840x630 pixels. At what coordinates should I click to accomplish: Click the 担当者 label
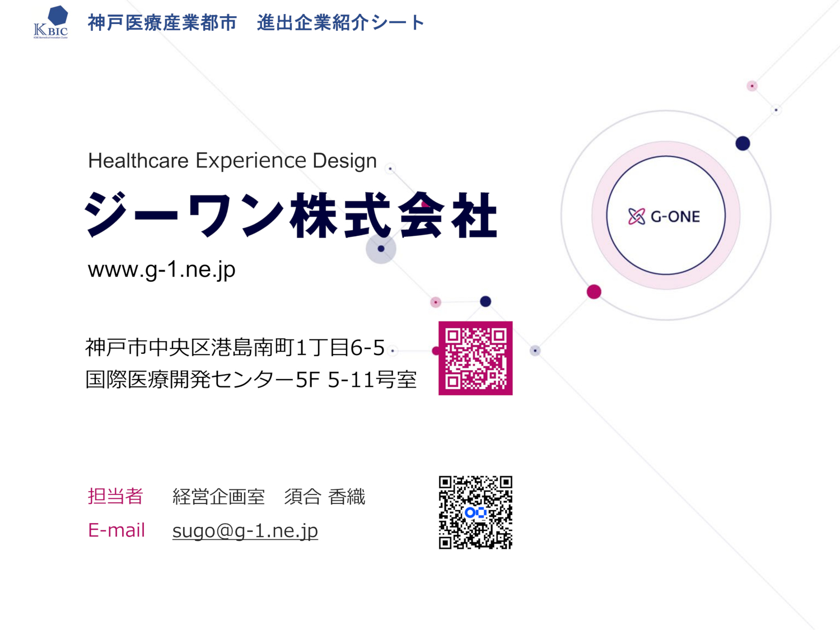coord(115,496)
